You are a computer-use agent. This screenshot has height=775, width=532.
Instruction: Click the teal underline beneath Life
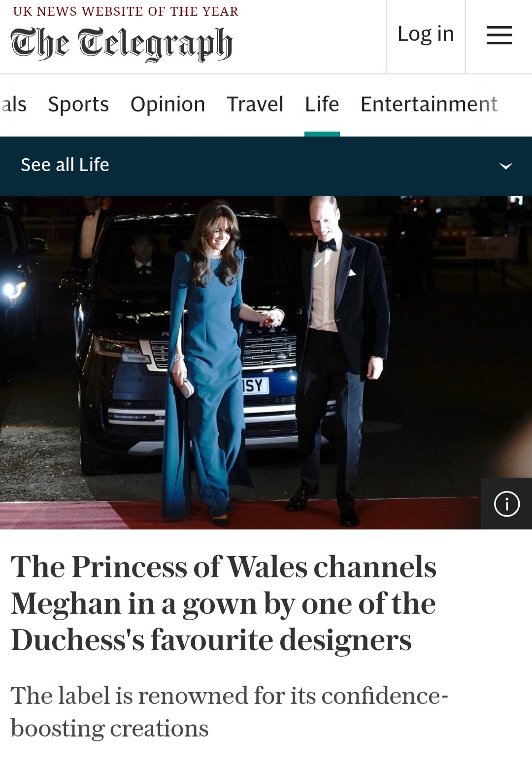coord(322,134)
